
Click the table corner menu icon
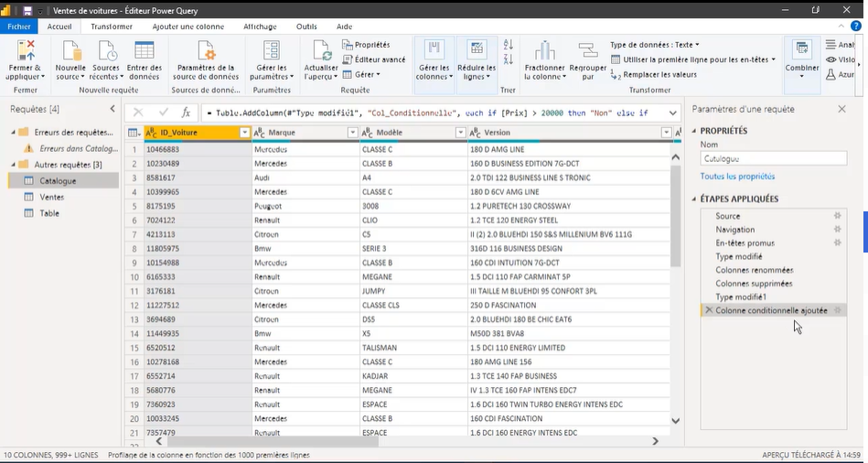tap(134, 133)
